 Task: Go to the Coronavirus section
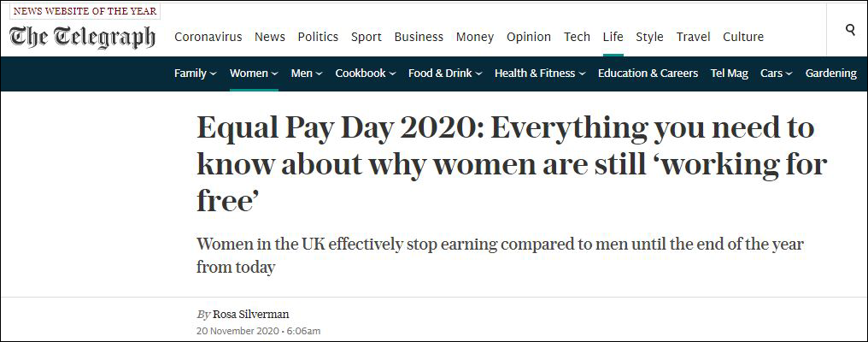click(208, 37)
